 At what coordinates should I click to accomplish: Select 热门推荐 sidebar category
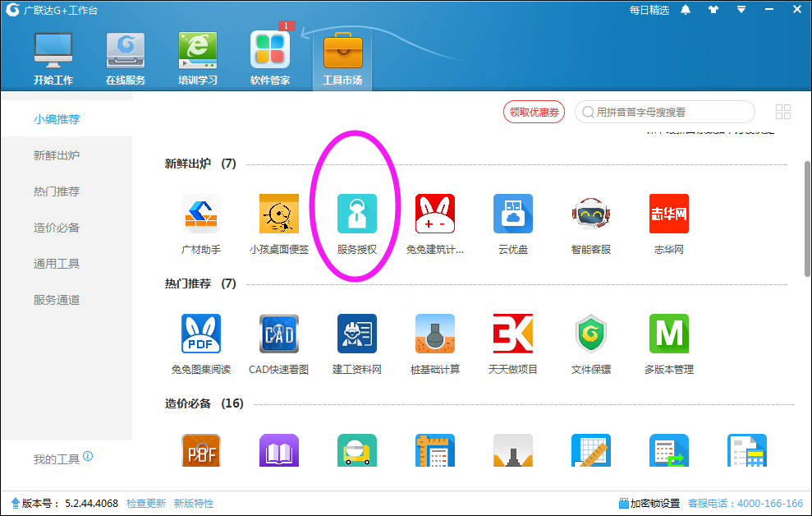click(57, 191)
